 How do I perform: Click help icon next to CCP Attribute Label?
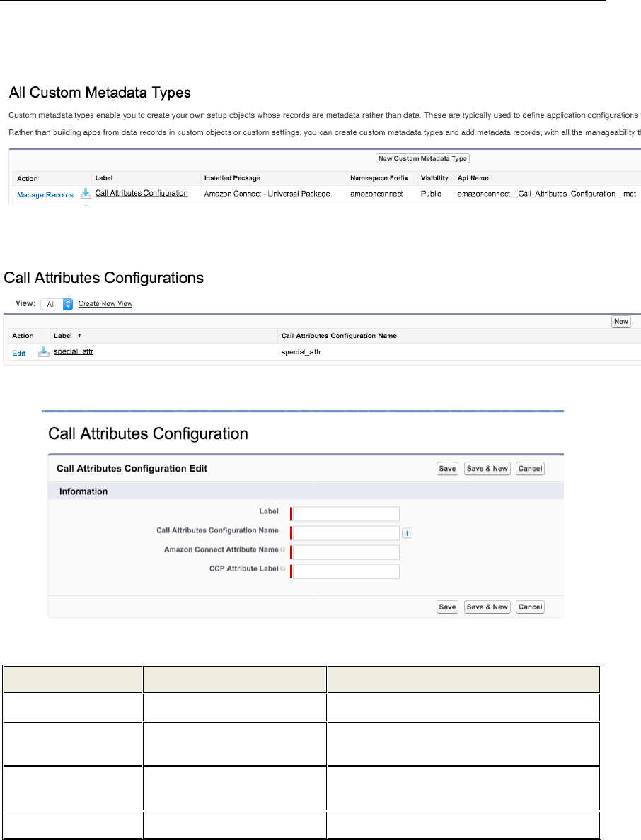point(283,569)
